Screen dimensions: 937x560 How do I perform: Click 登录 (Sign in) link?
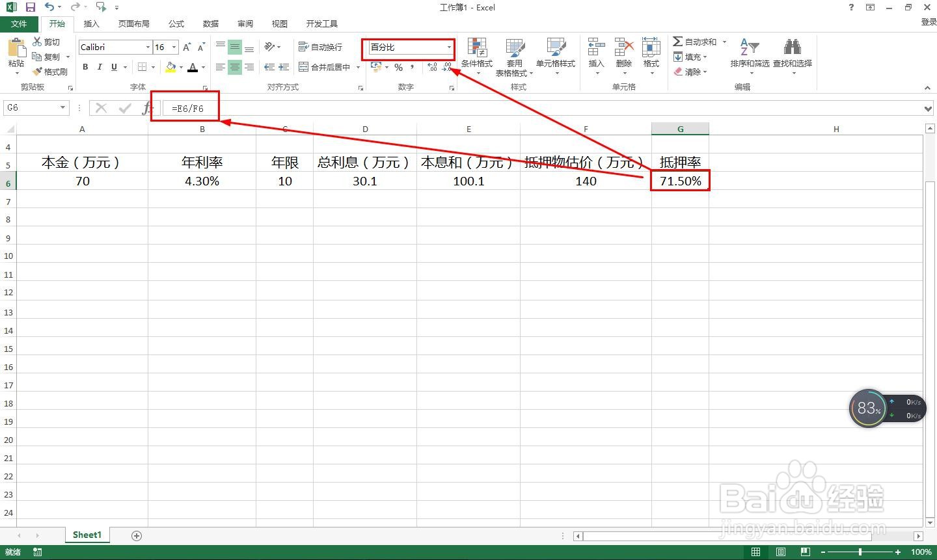pyautogui.click(x=929, y=22)
